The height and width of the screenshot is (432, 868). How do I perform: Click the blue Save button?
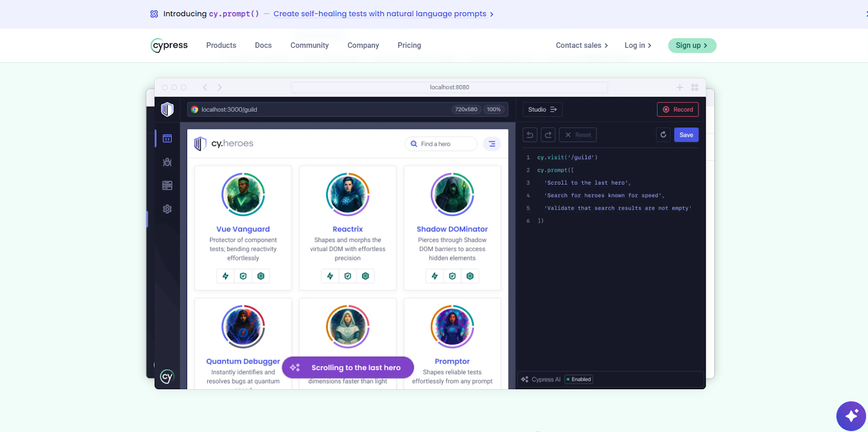click(x=686, y=135)
